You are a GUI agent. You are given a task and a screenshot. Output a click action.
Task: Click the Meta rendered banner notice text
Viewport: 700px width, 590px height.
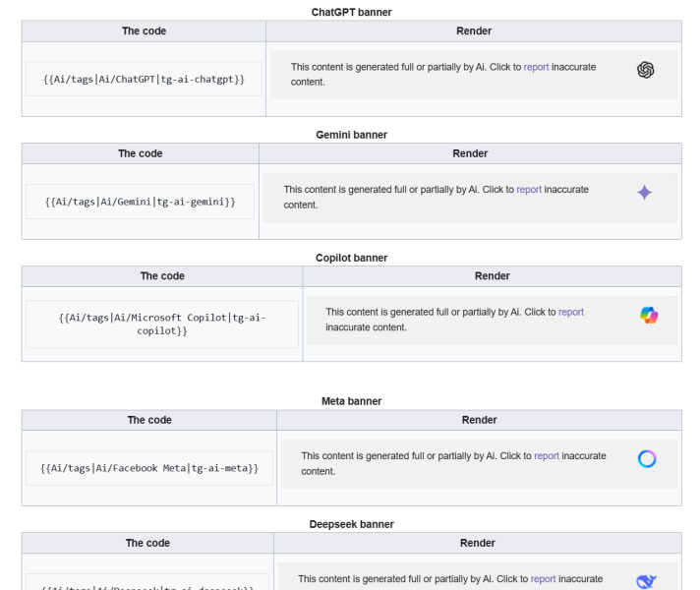[453, 463]
